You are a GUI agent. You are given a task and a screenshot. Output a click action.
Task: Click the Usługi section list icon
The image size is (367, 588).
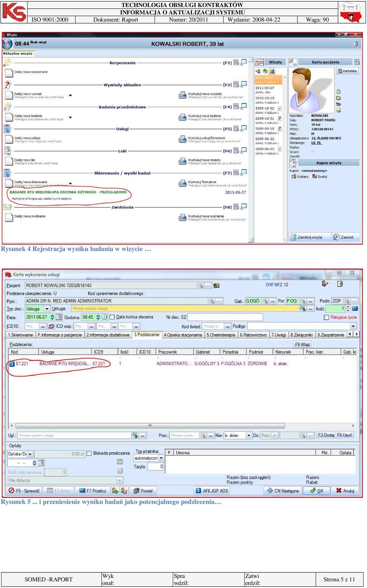pos(236,128)
